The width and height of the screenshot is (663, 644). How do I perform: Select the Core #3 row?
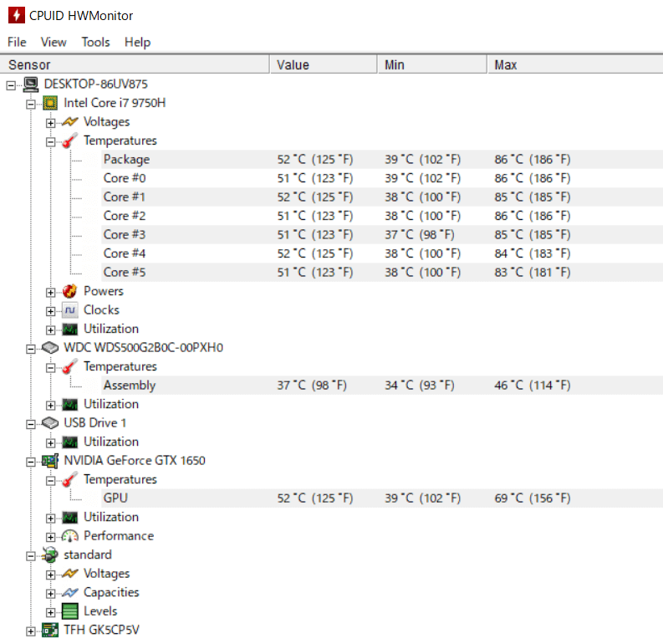382,235
